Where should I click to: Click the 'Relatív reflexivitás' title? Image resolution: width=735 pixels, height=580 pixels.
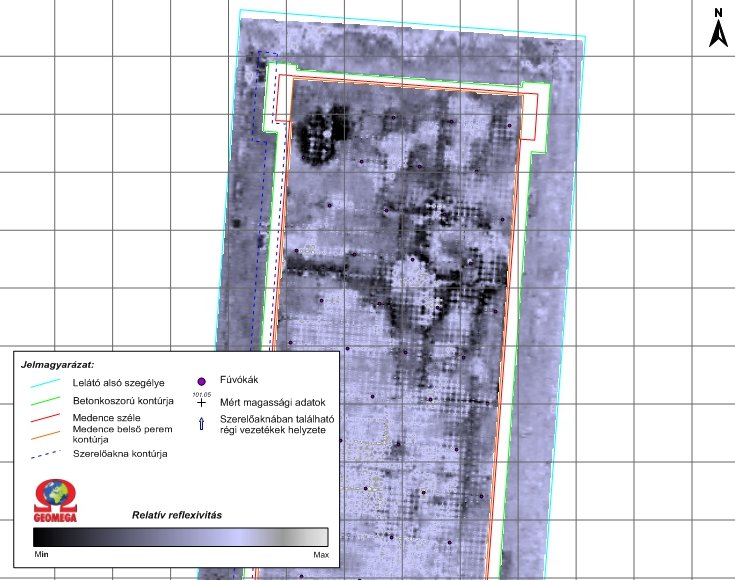pyautogui.click(x=177, y=515)
